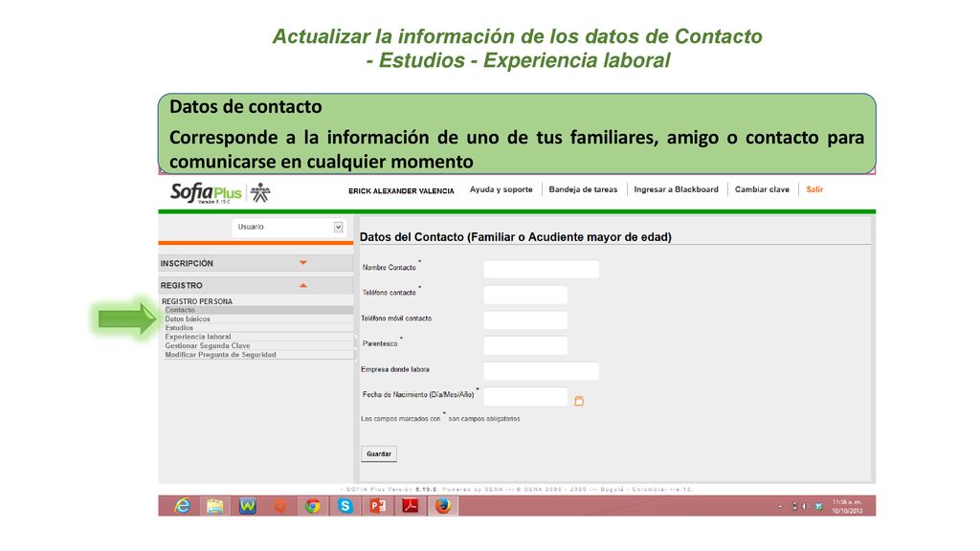Click the Guardar button
980x551 pixels.
[379, 454]
